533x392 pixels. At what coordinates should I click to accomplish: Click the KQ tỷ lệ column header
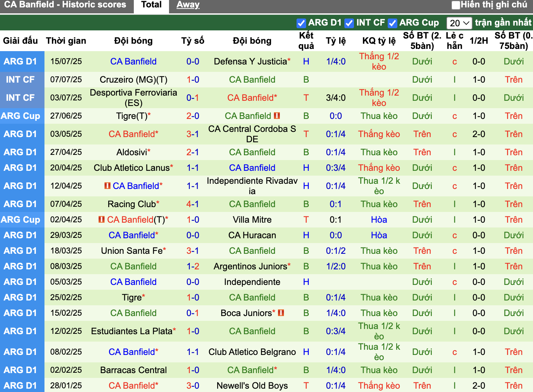point(379,41)
